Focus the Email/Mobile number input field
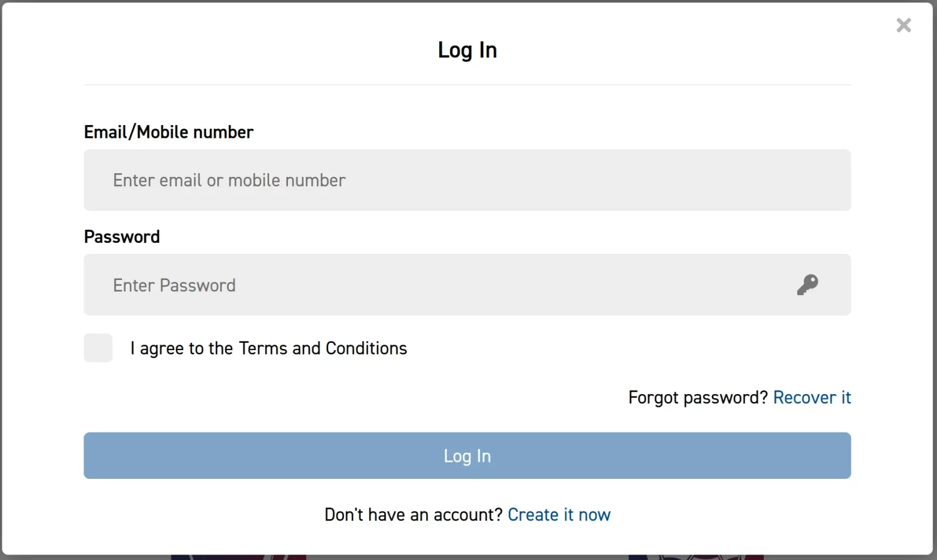 coord(467,181)
